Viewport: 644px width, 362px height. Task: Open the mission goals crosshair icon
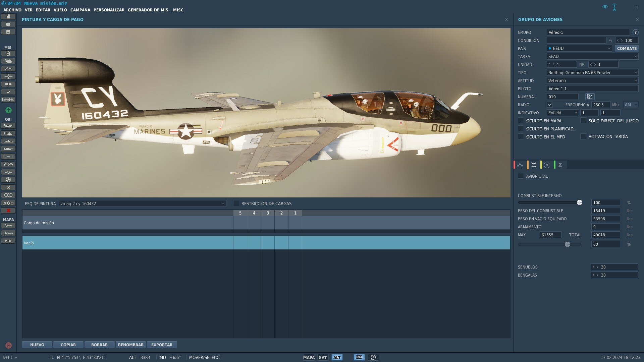pos(8,76)
